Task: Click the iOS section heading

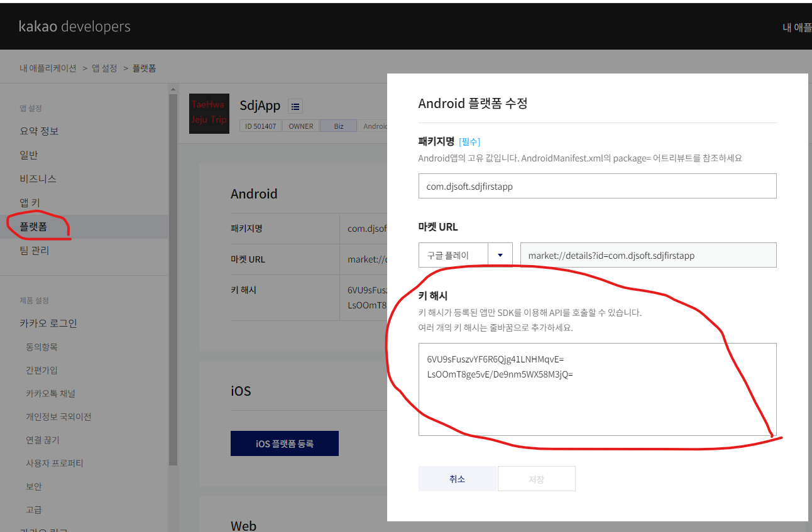Action: 241,391
